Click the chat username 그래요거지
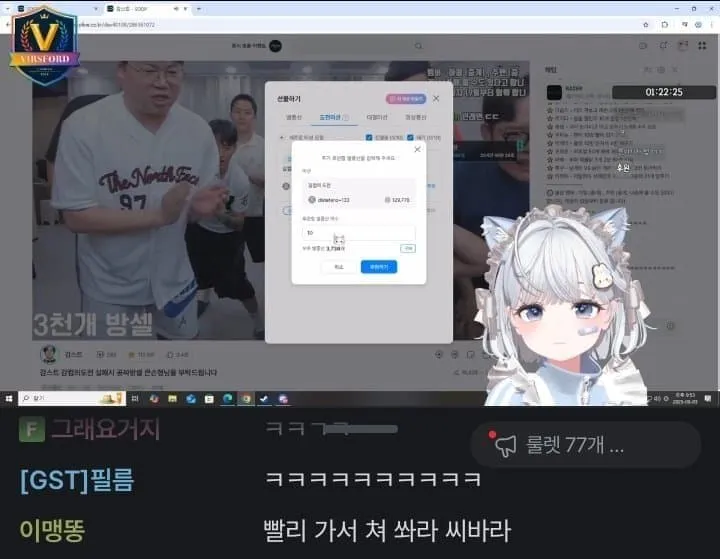The height and width of the screenshot is (559, 720). (x=105, y=429)
